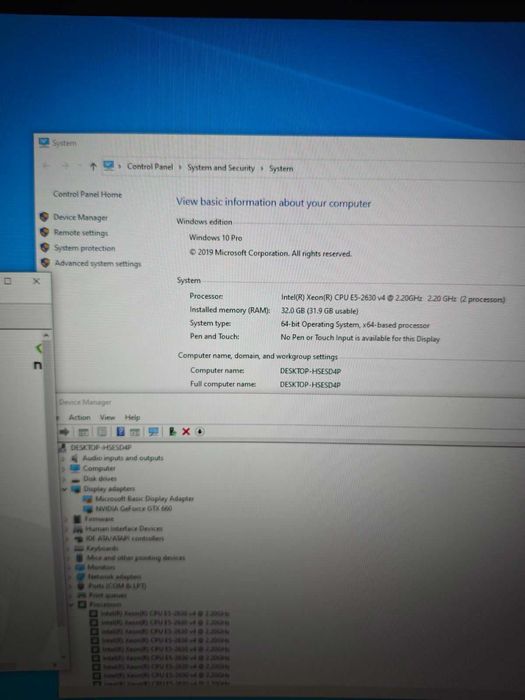Open Control Panel Home link
The width and height of the screenshot is (525, 700).
coord(88,194)
